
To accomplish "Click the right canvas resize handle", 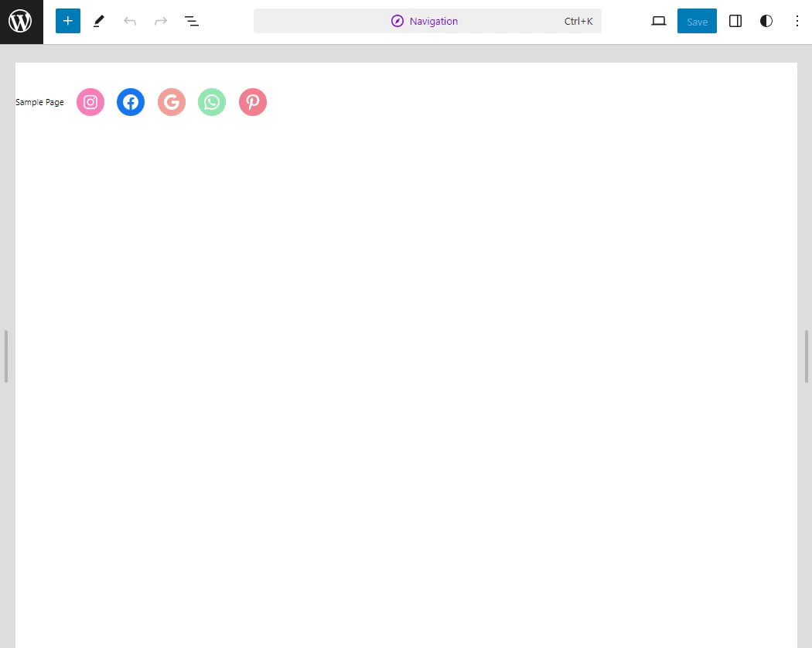I will (807, 356).
